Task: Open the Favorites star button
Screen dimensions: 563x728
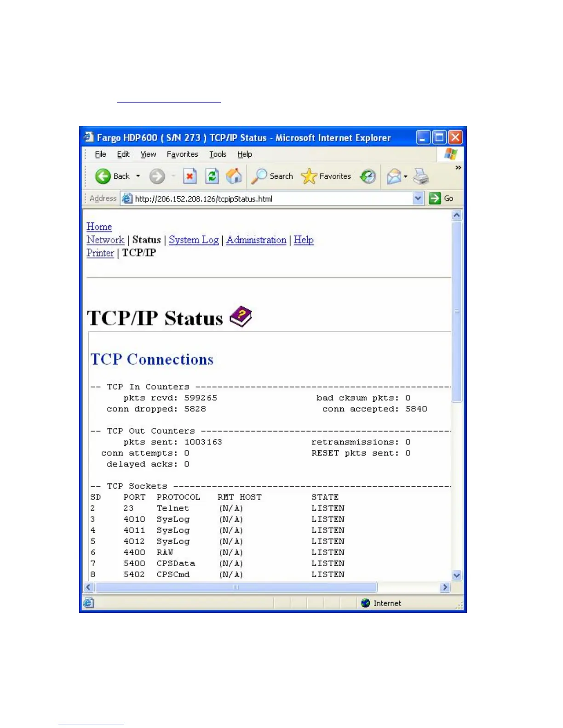Action: (x=326, y=176)
